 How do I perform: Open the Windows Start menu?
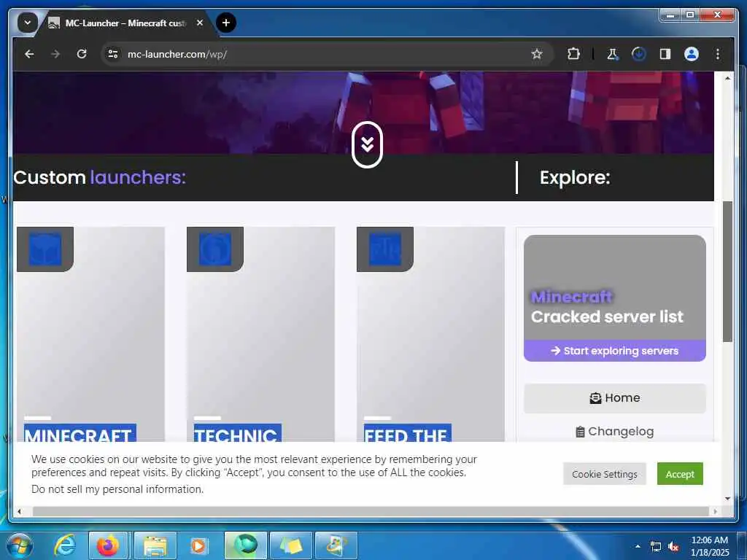tap(20, 545)
